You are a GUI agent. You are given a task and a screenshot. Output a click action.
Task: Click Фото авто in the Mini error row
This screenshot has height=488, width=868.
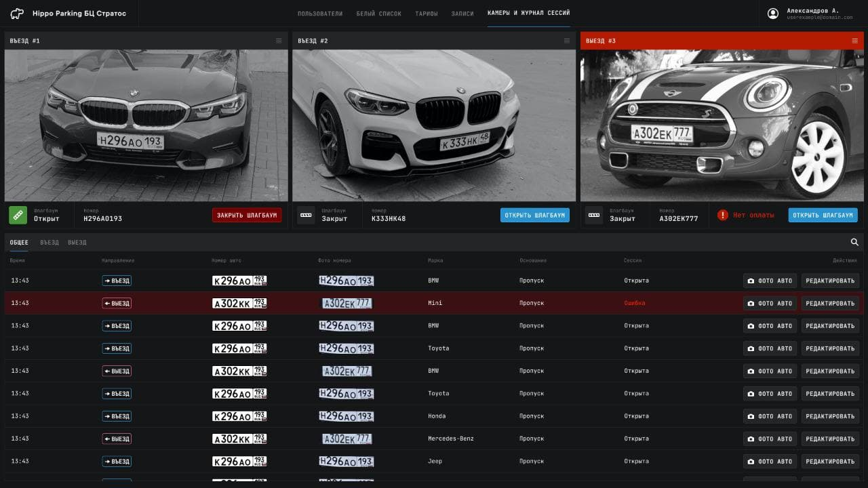(770, 303)
